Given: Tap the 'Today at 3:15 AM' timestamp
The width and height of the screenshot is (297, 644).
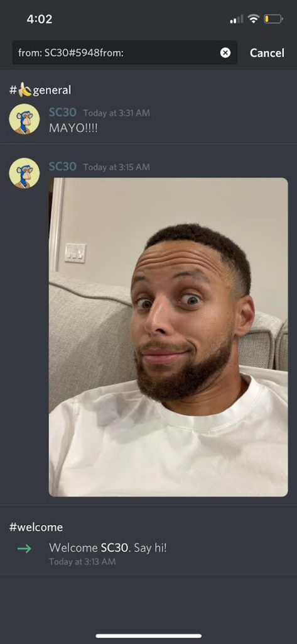Looking at the screenshot, I should [117, 167].
